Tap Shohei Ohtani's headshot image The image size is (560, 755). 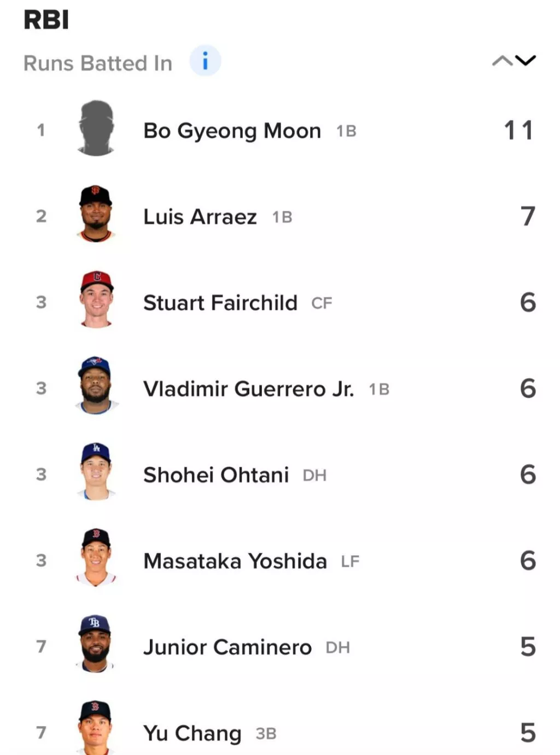[x=96, y=472]
